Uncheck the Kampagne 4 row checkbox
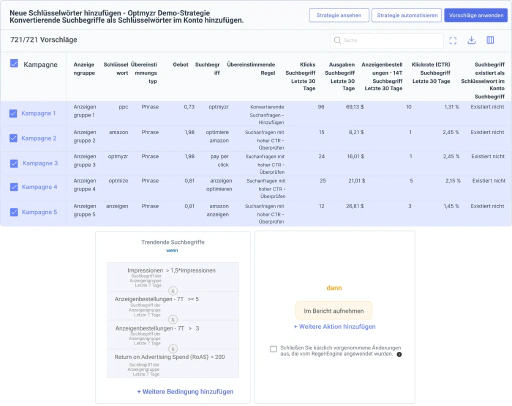This screenshot has width=512, height=406. coord(14,187)
